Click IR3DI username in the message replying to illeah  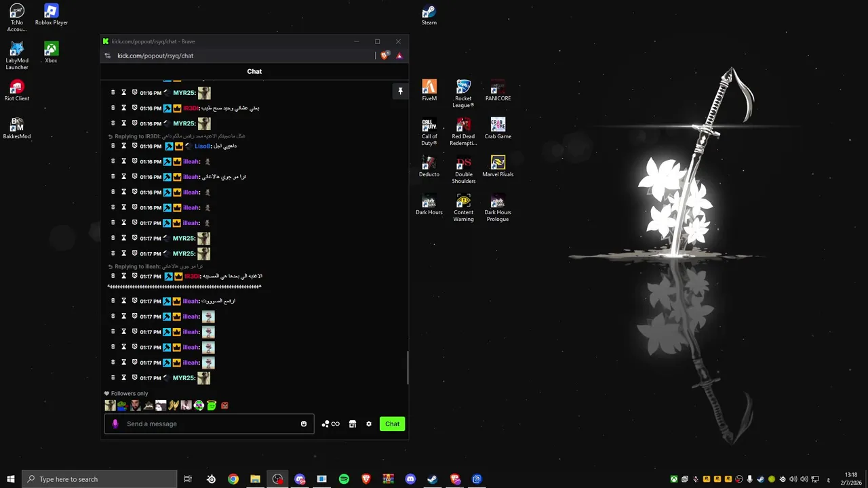pyautogui.click(x=192, y=277)
